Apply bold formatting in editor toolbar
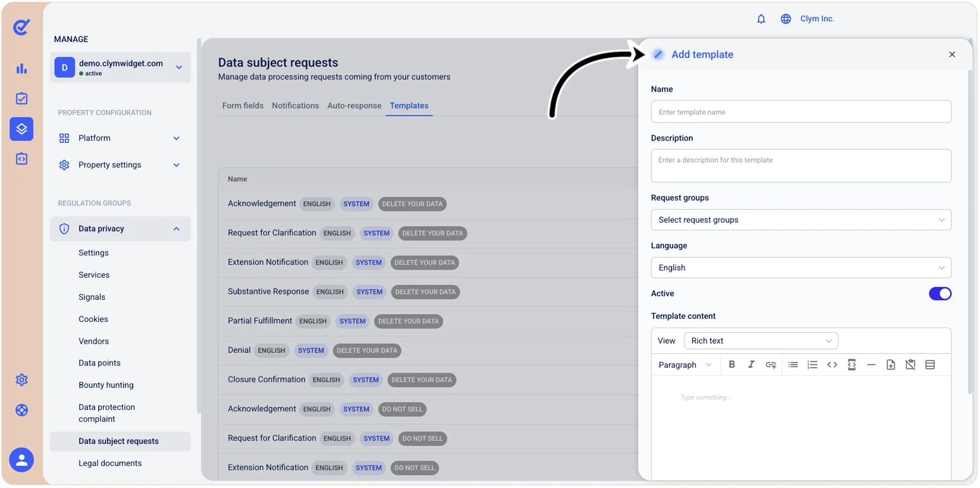 [x=732, y=364]
